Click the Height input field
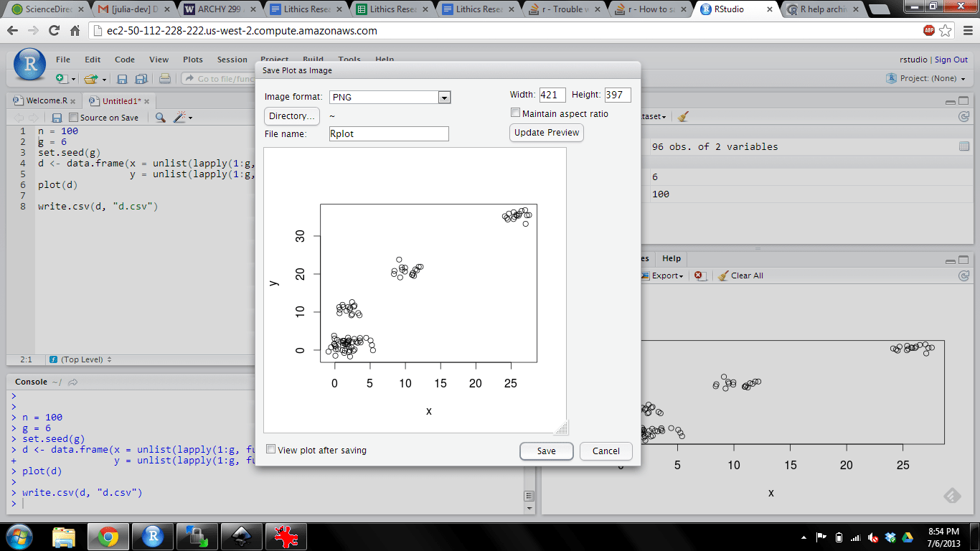This screenshot has height=551, width=980. (618, 95)
